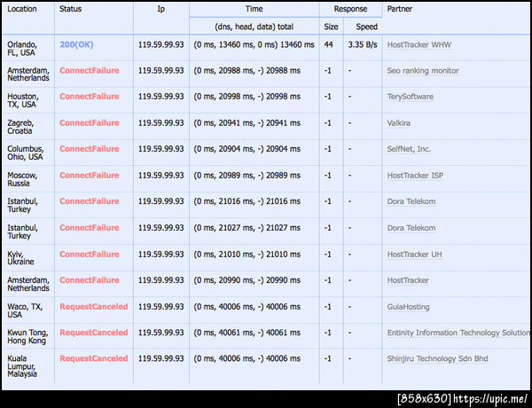Open the Seo ranking monitor partner link
Viewport: 532px width, 408px height.
(423, 71)
